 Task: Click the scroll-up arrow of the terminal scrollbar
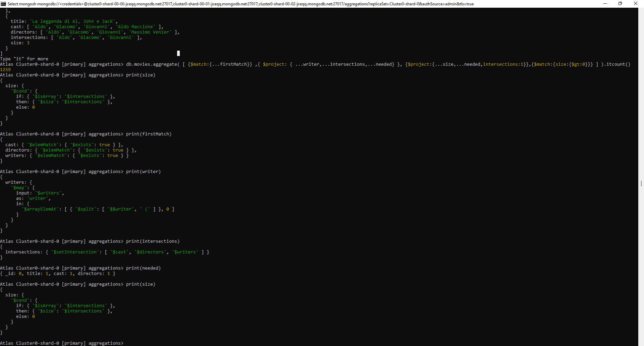point(641,10)
